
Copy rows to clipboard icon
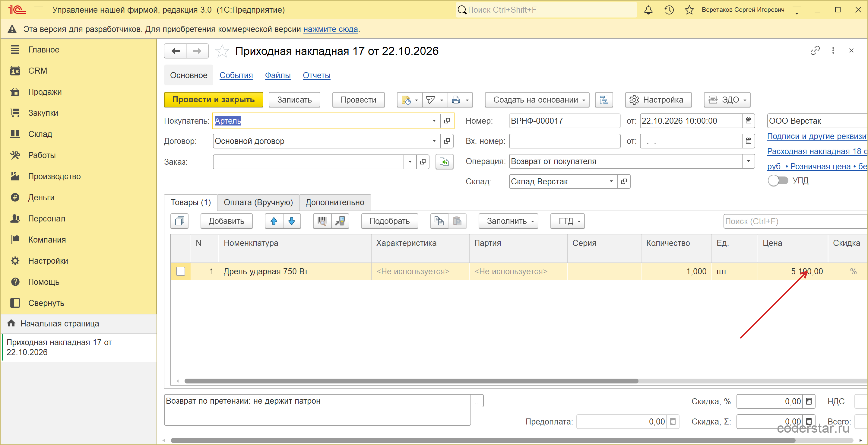(439, 221)
